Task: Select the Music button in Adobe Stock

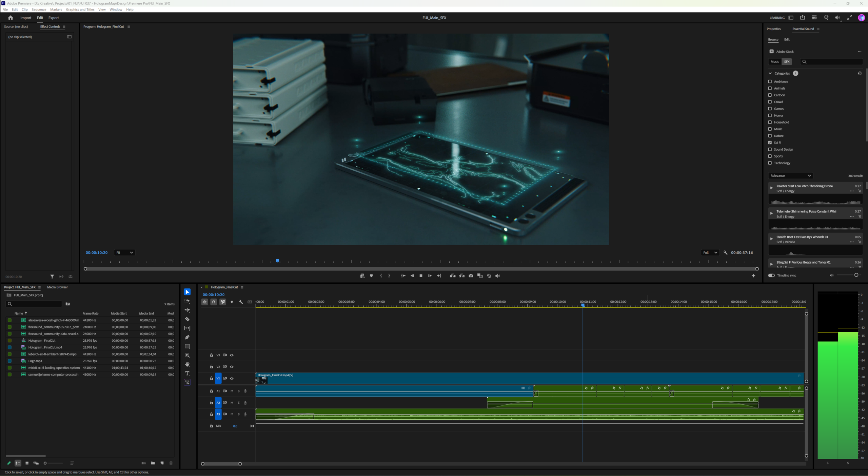Action: click(775, 62)
